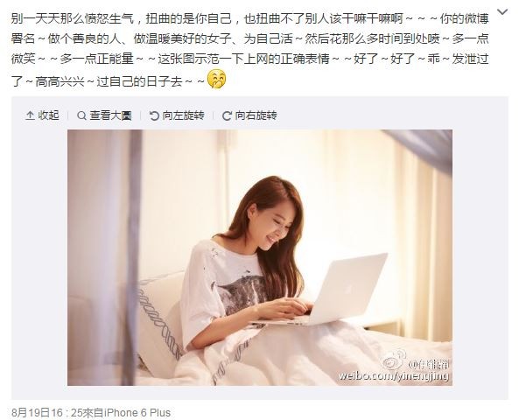This screenshot has height=420, width=519.
Task: Click the weibo.com/yinengjing watermark text
Action: pos(393,376)
